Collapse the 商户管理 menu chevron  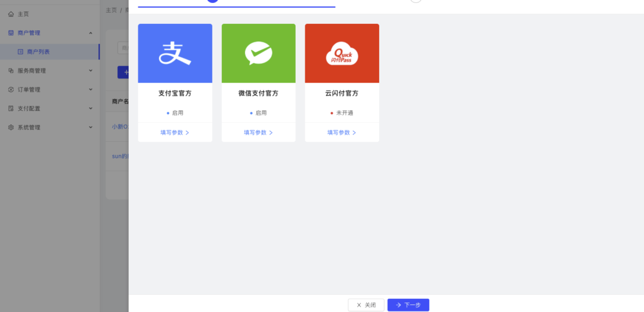pyautogui.click(x=91, y=33)
